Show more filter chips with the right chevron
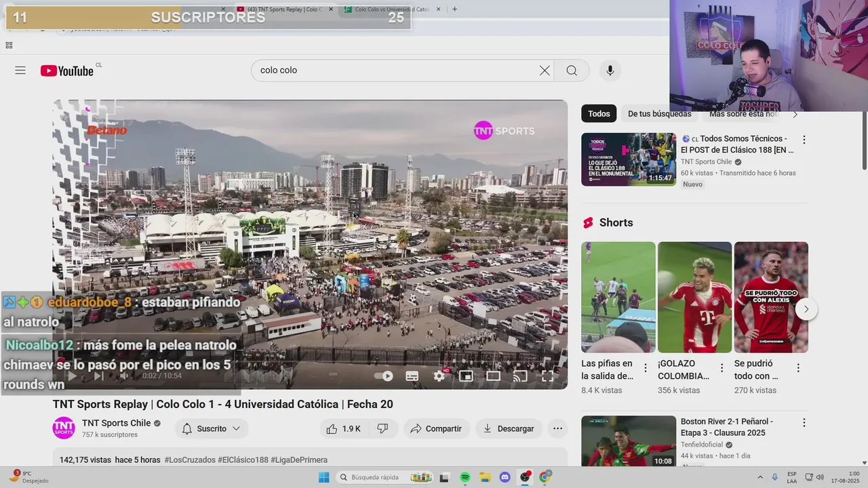Screen dimensions: 868x488 point(795,114)
